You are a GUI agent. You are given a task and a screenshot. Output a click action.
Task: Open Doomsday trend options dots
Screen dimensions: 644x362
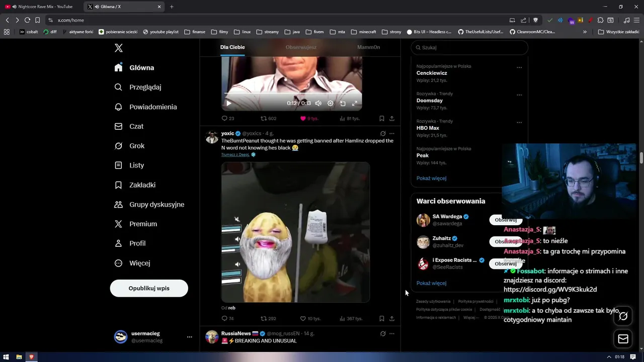pyautogui.click(x=519, y=95)
